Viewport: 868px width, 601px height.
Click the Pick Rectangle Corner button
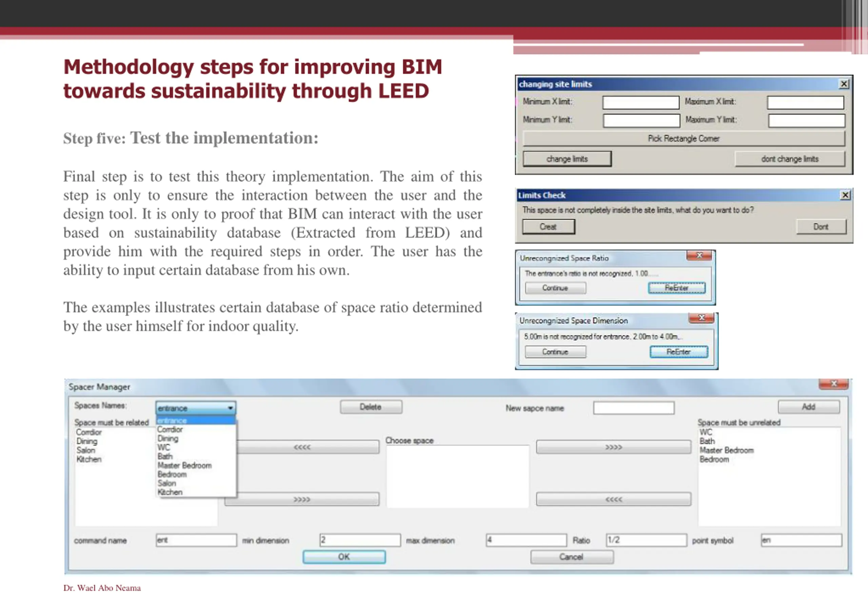click(684, 139)
